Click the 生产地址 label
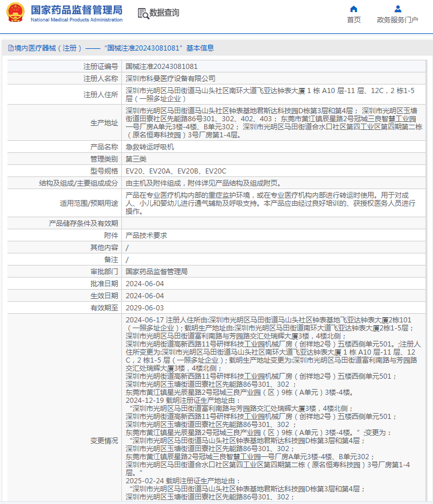The height and width of the screenshot is (504, 433). coord(104,123)
